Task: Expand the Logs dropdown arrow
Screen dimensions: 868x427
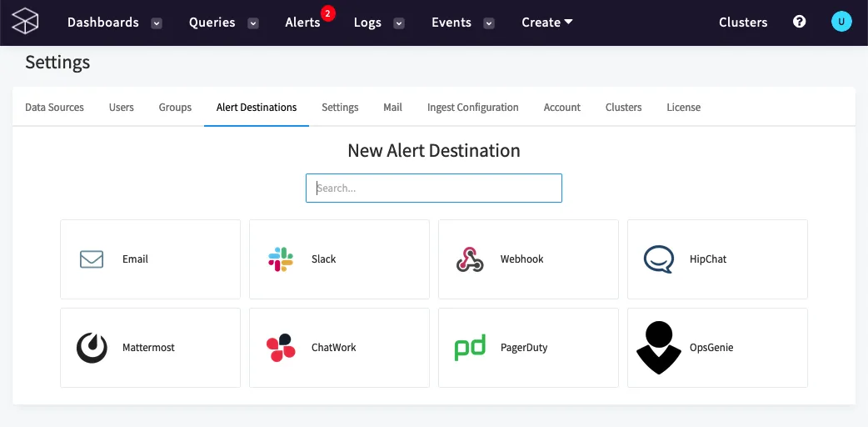Action: (x=399, y=23)
